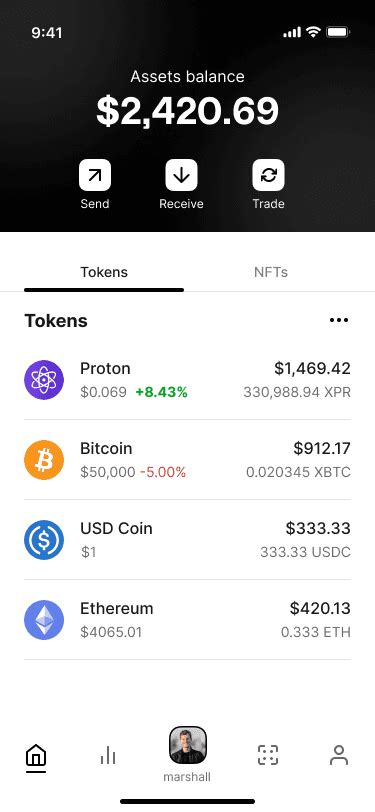Open the account person icon
The width and height of the screenshot is (375, 812).
click(x=339, y=755)
